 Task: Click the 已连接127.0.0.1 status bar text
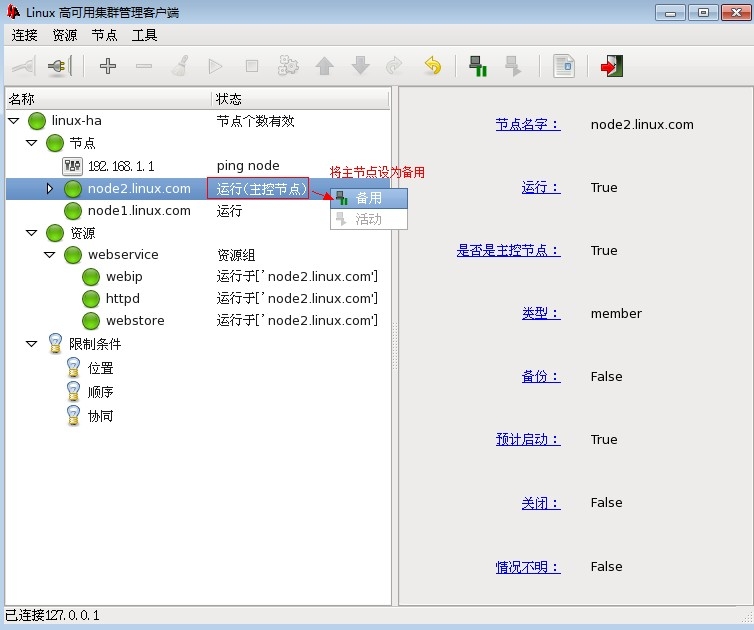coord(52,615)
